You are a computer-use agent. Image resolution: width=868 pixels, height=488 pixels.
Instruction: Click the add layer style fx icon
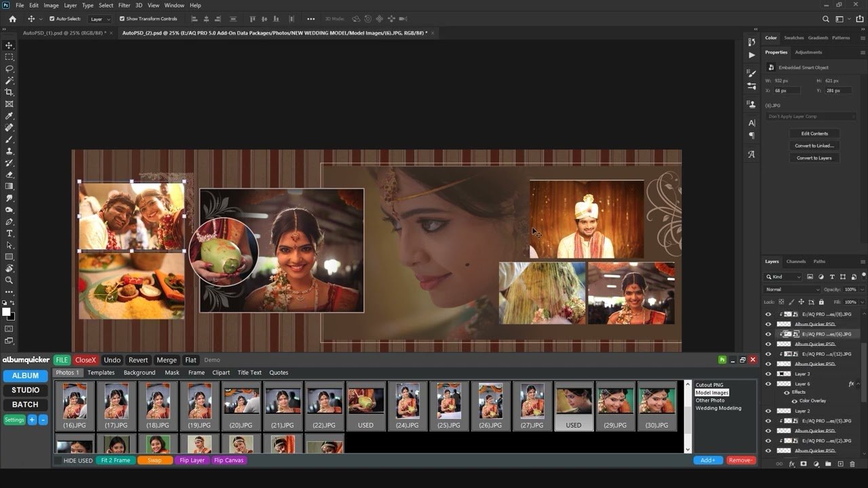click(791, 464)
